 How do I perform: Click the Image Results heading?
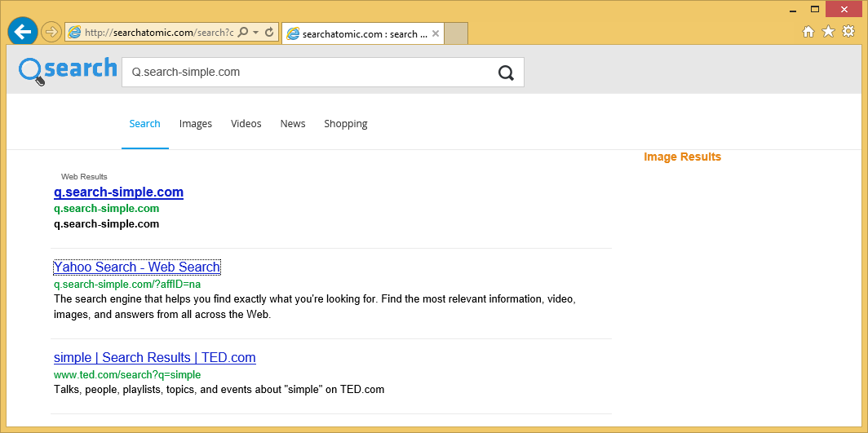682,157
